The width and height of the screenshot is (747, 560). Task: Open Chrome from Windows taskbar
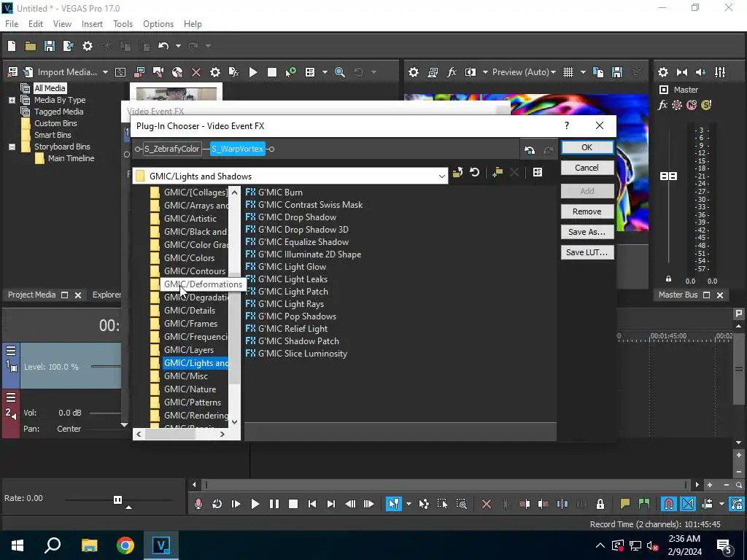[x=125, y=545]
